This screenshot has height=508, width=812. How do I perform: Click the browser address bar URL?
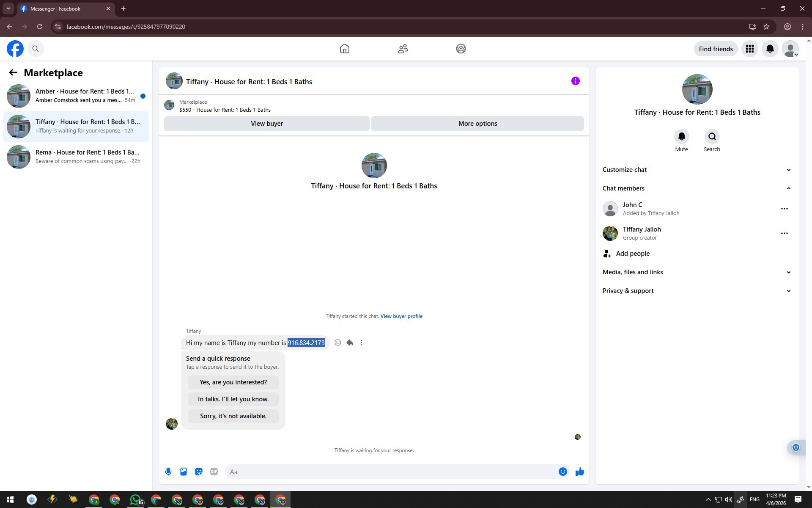click(126, 27)
